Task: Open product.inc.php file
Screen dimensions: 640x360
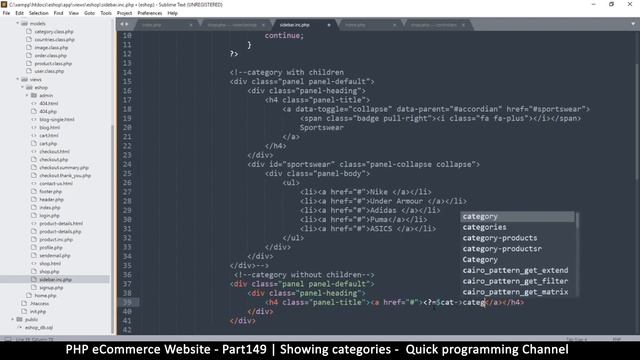Action: point(56,240)
